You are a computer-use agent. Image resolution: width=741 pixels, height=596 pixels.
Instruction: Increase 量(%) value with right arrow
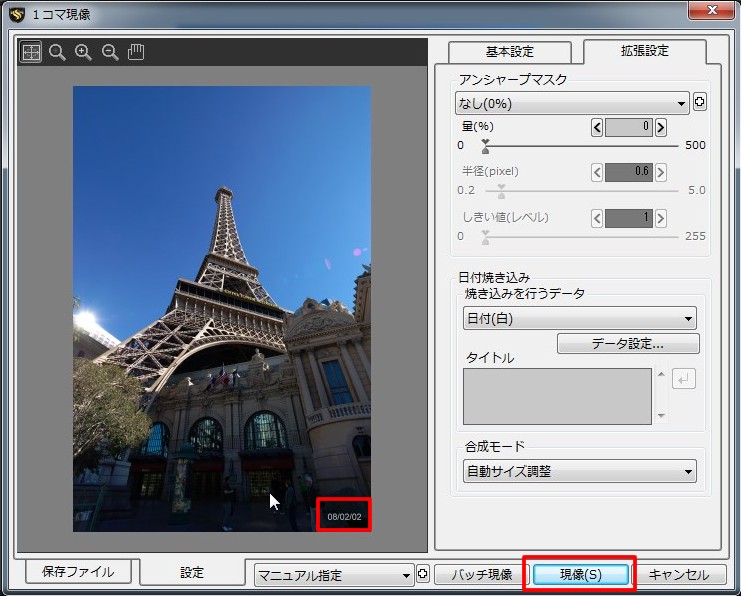click(x=661, y=127)
